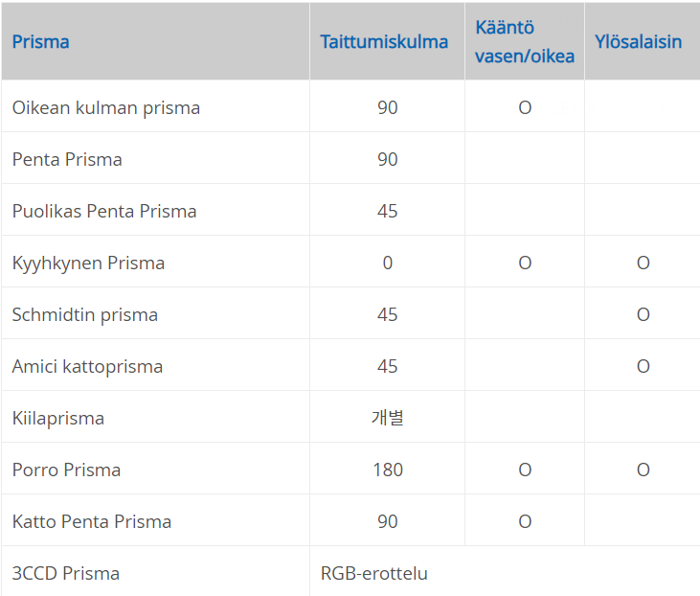Click the Prisma column header
This screenshot has height=596, width=700.
click(41, 41)
